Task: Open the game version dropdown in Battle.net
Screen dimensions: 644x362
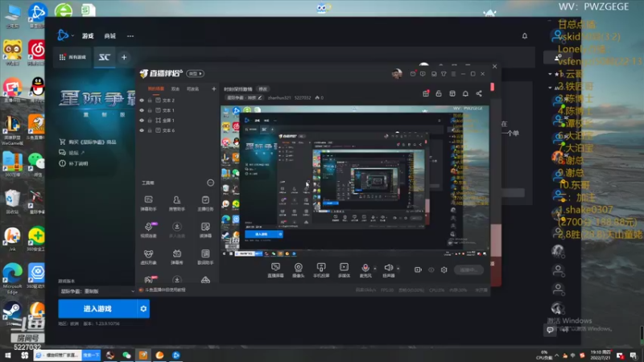Action: 97,291
